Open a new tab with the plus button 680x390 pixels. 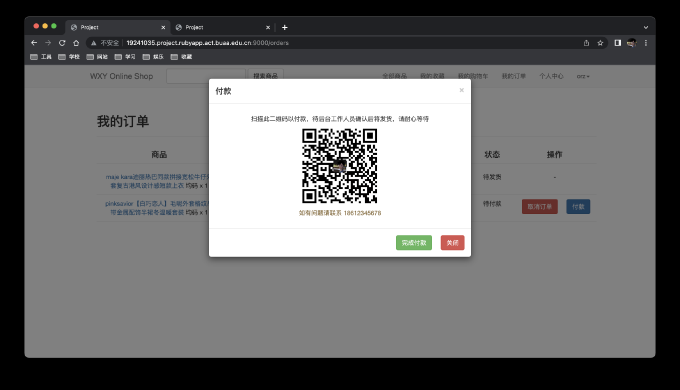pyautogui.click(x=284, y=27)
